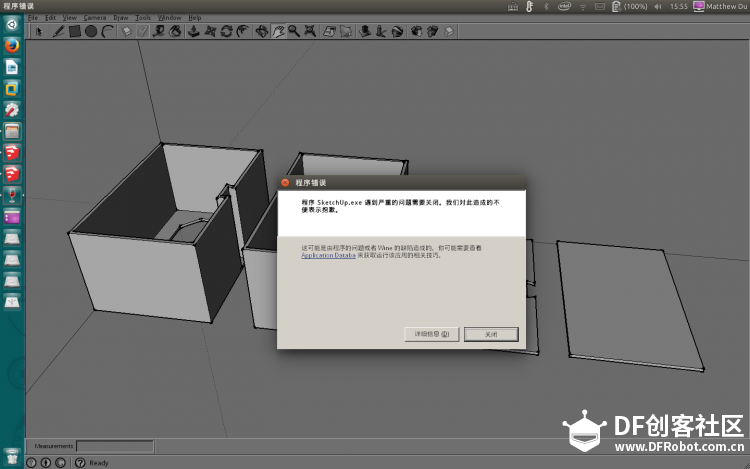Click the Share Model icon

pos(433,32)
